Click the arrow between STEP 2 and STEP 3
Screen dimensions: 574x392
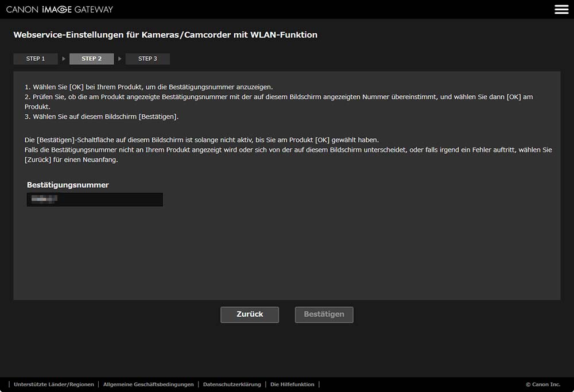(119, 59)
